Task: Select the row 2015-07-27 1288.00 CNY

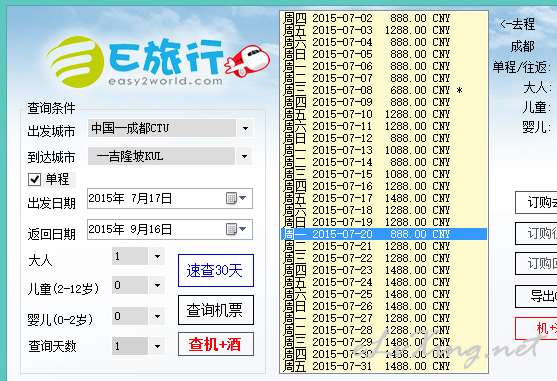Action: [384, 318]
